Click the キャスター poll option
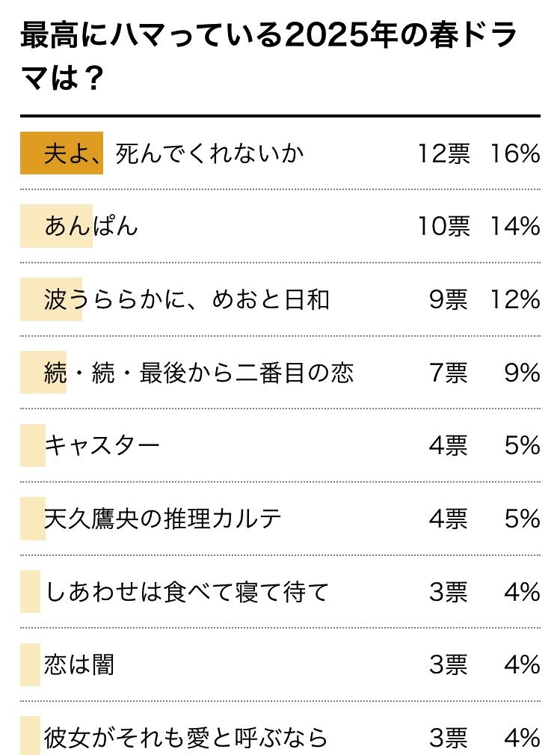 pyautogui.click(x=280, y=445)
